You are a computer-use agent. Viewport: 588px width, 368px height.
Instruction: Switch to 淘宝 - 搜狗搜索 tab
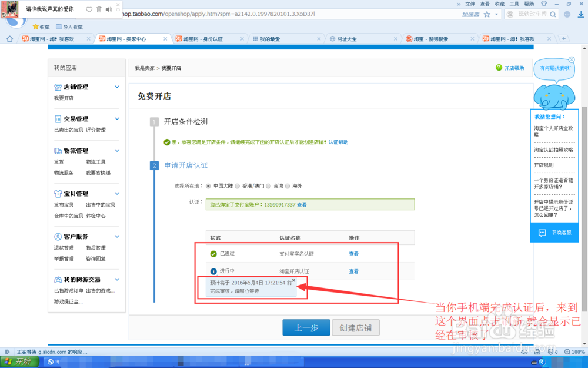(x=440, y=39)
